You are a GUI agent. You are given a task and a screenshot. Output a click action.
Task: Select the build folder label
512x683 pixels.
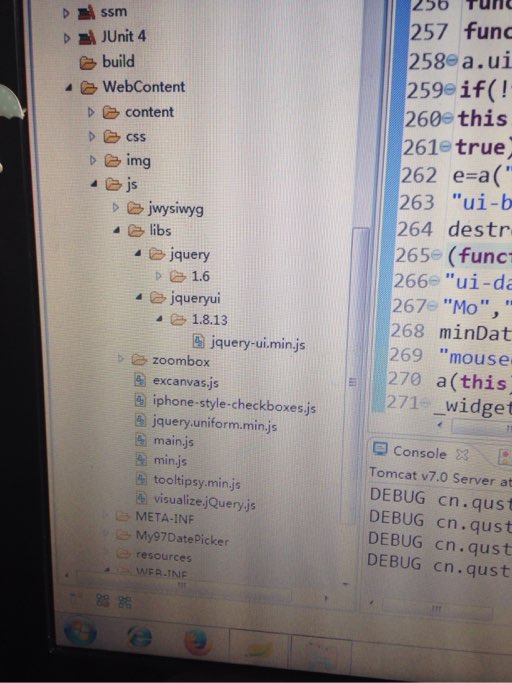[x=118, y=61]
